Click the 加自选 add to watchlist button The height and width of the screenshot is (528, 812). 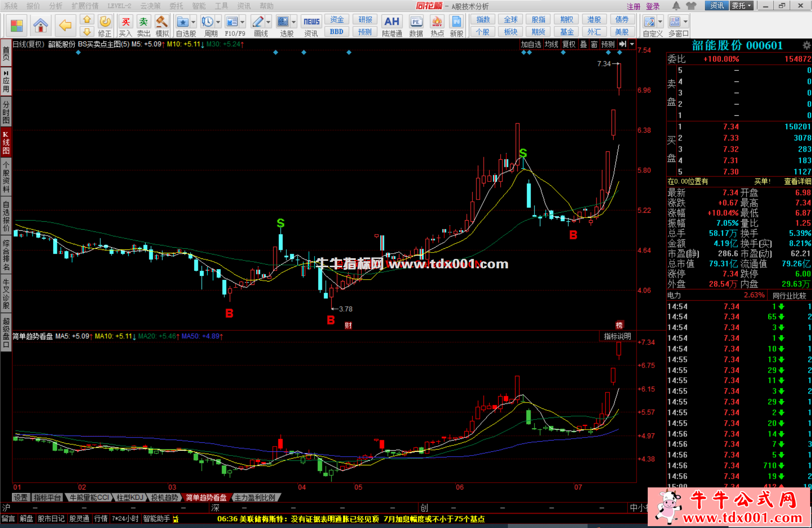coord(530,44)
